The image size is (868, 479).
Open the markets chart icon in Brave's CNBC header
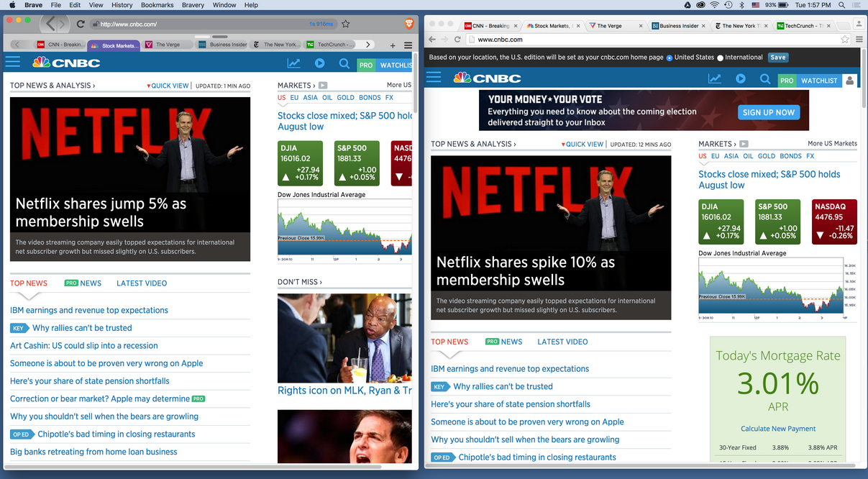tap(293, 63)
